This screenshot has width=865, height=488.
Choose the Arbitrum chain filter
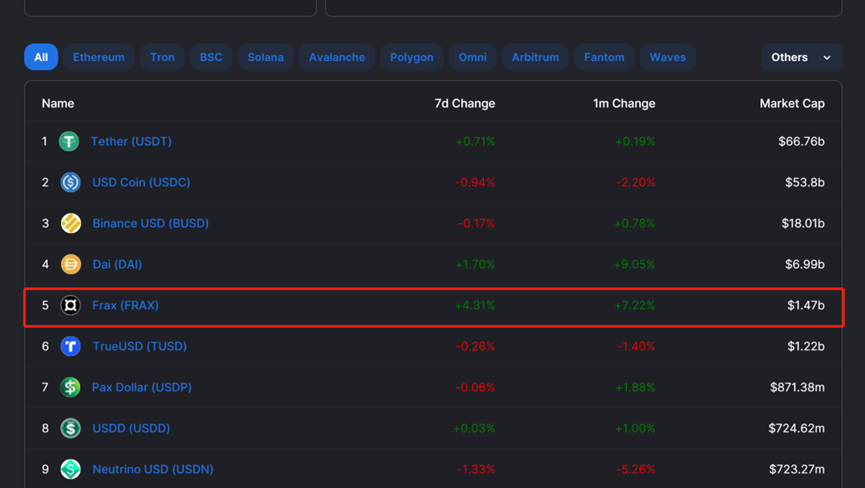[535, 57]
